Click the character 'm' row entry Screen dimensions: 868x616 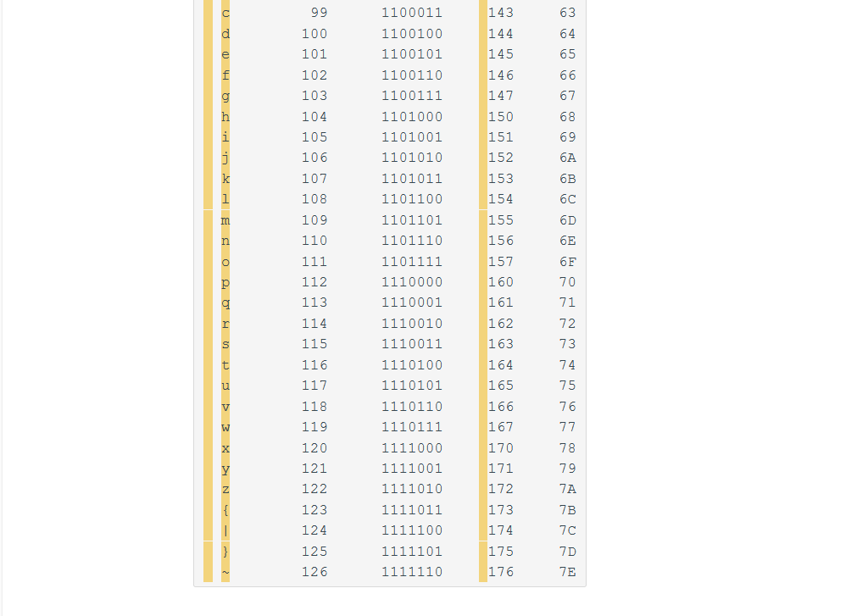pos(225,219)
